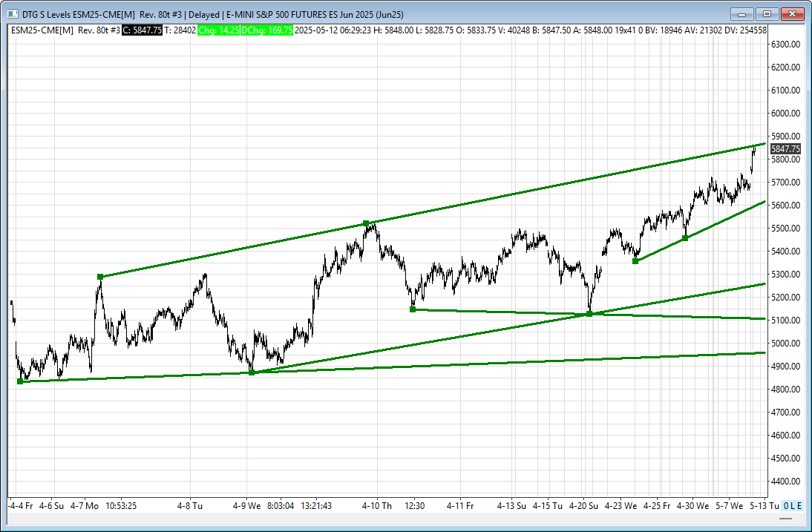Image resolution: width=812 pixels, height=532 pixels.
Task: Select the short trendline's starting anchor near 5350
Action: coord(635,261)
